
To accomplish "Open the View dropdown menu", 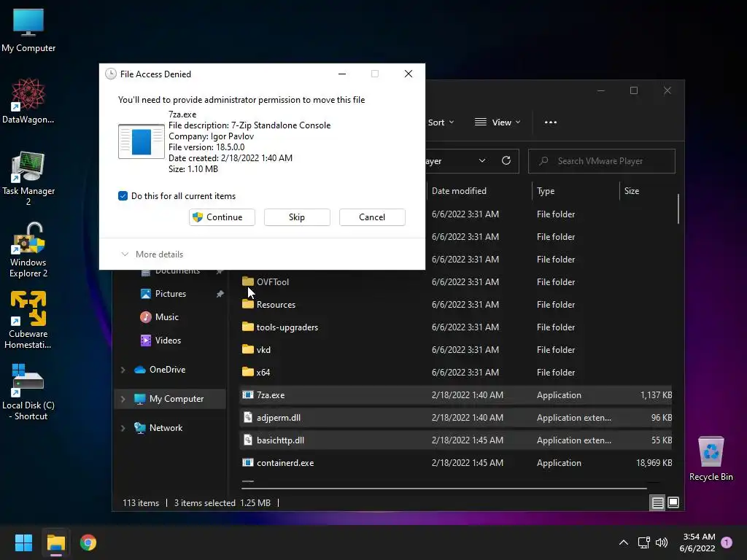I will tap(498, 122).
